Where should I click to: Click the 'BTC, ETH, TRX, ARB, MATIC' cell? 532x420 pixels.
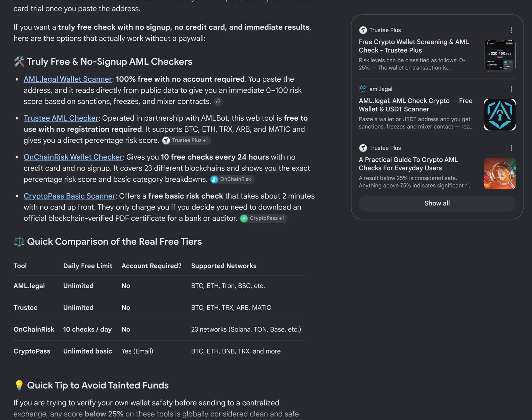(x=231, y=307)
